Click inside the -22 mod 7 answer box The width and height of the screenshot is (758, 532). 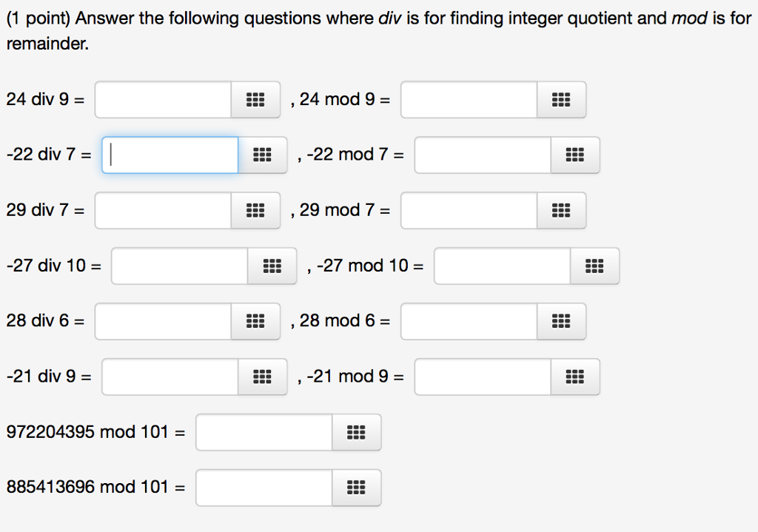481,155
